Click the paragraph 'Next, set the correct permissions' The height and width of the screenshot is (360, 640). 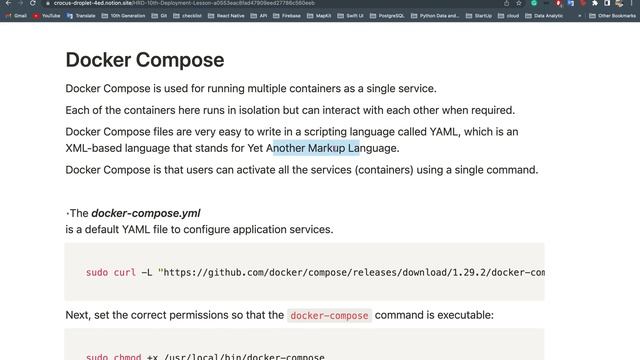(280, 315)
